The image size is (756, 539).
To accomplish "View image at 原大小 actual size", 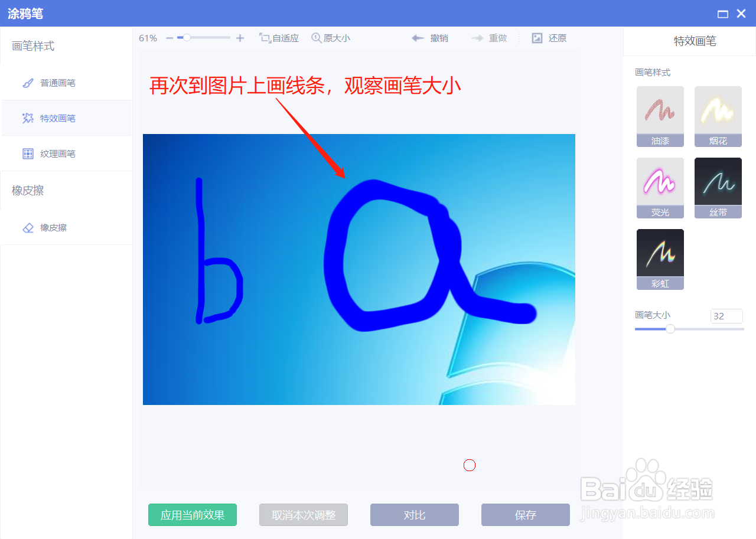I will (x=330, y=38).
